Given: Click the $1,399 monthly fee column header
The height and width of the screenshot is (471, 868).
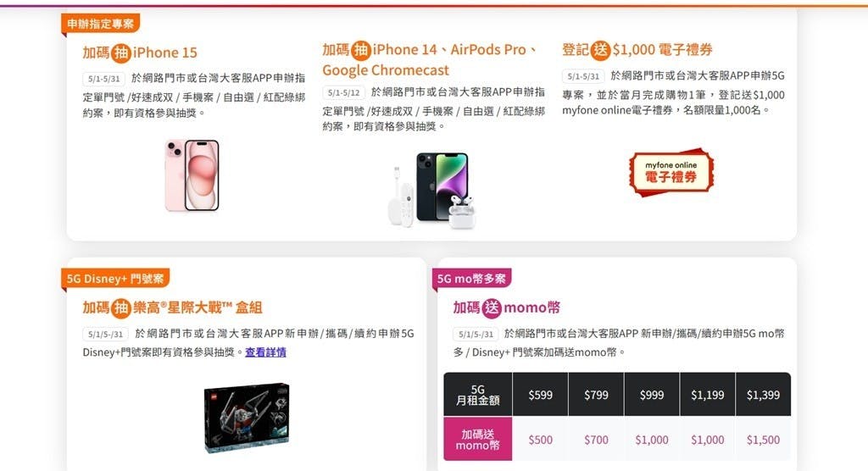Looking at the screenshot, I should click(x=763, y=395).
